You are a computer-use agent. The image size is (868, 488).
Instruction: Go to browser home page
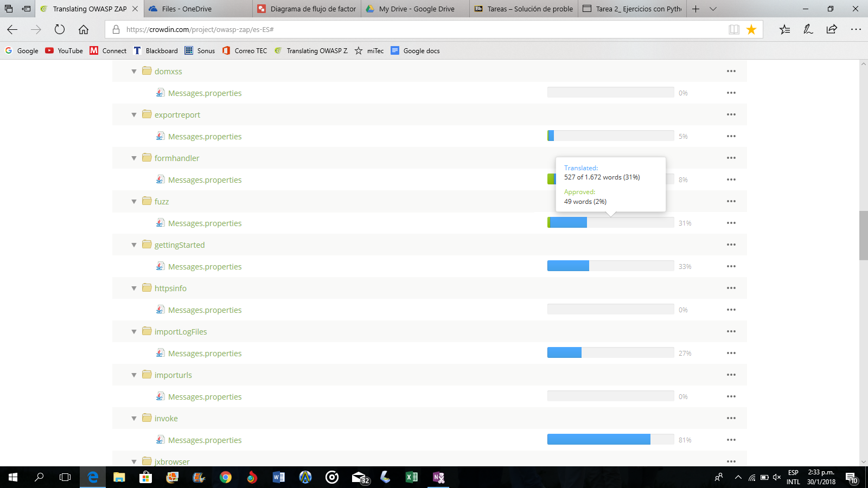click(84, 29)
